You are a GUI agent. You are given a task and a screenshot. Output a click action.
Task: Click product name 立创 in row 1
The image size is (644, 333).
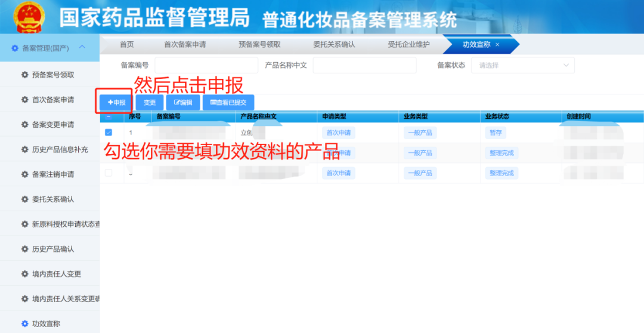point(247,133)
